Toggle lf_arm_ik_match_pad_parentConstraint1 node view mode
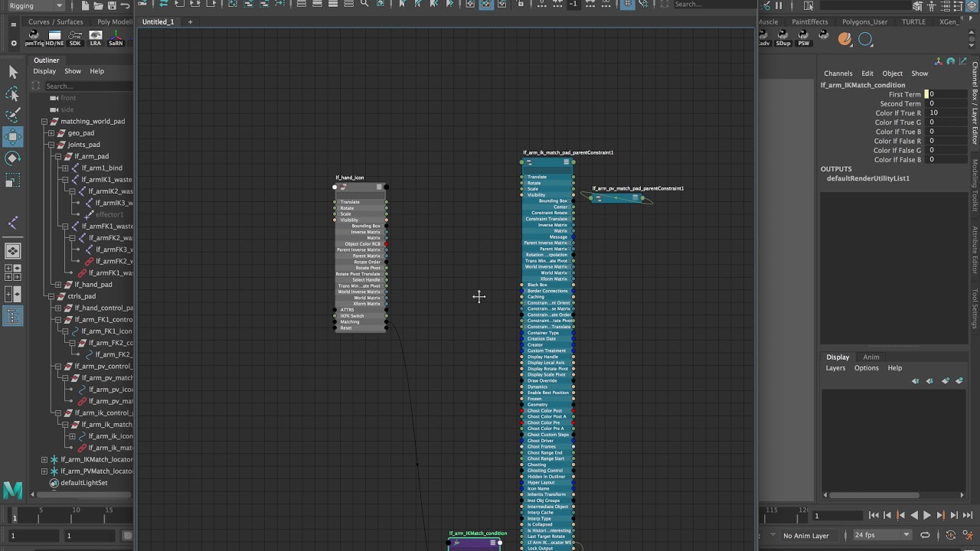Screen dimensions: 980x551 [566, 162]
